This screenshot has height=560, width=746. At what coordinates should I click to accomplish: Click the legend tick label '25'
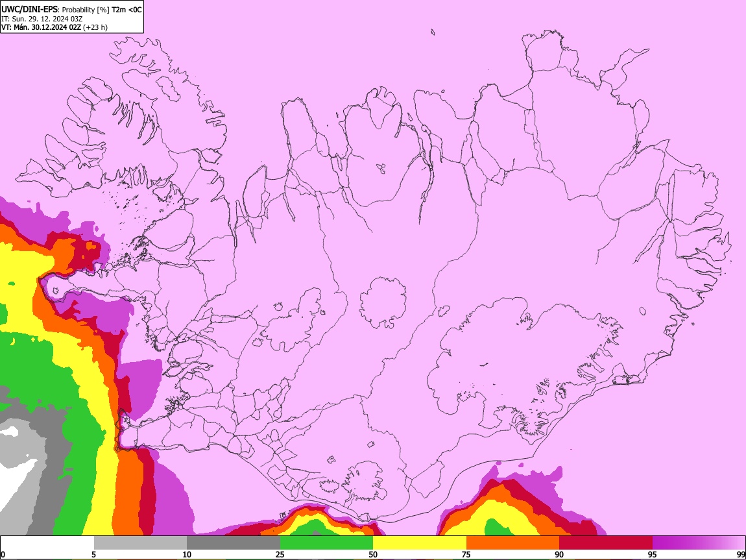click(x=280, y=554)
